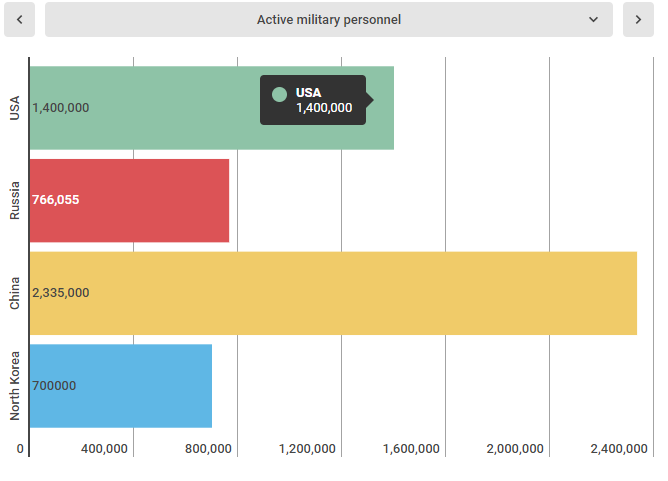Screen dimensions: 668x481
Task: Click the China axis label
Action: pos(15,293)
